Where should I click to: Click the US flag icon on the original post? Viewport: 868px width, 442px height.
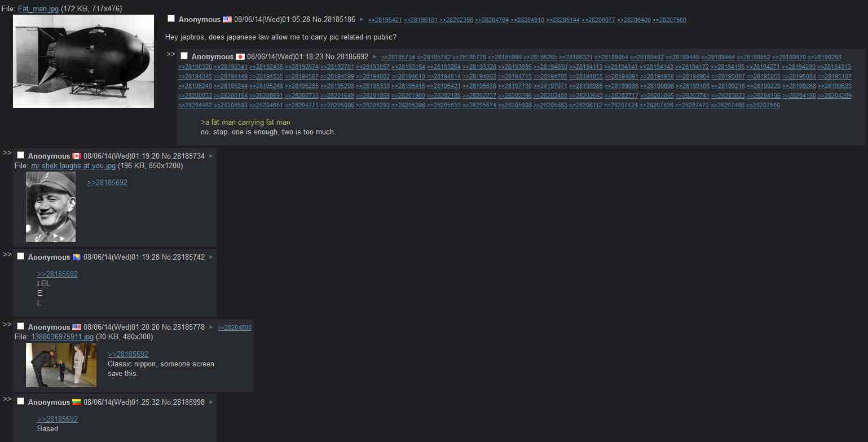[x=227, y=20]
